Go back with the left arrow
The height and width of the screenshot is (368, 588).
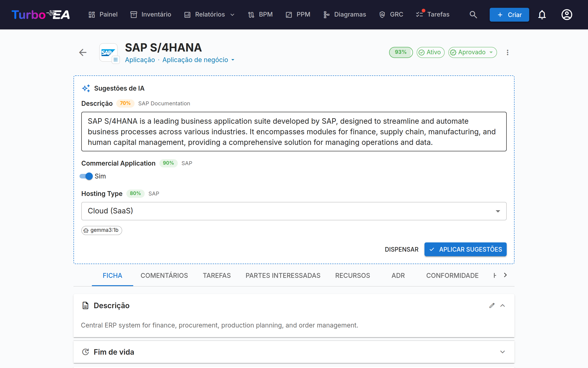point(83,52)
